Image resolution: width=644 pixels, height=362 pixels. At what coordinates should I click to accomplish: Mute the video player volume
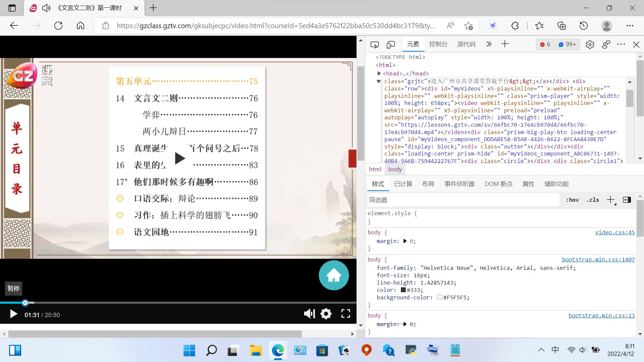point(309,314)
